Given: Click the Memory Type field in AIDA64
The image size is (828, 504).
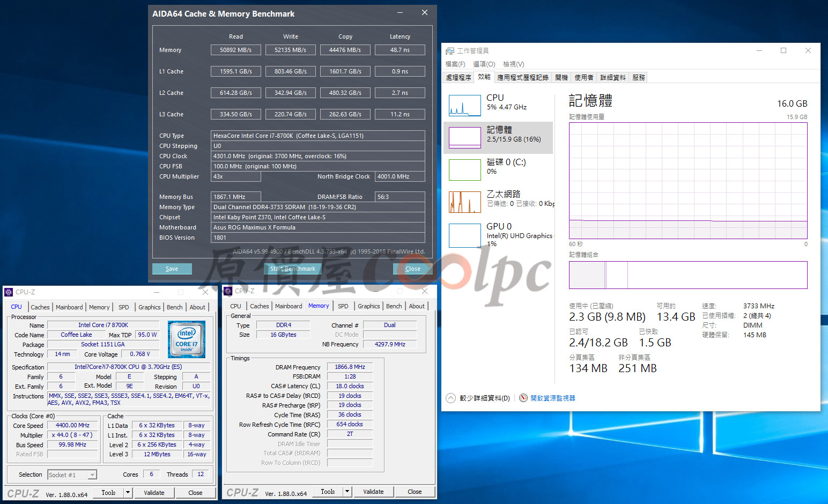Looking at the screenshot, I should [x=319, y=207].
